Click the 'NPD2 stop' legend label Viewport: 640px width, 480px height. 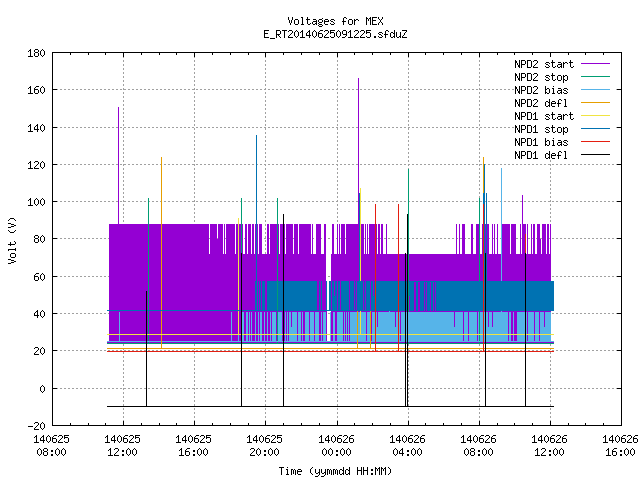(x=541, y=77)
